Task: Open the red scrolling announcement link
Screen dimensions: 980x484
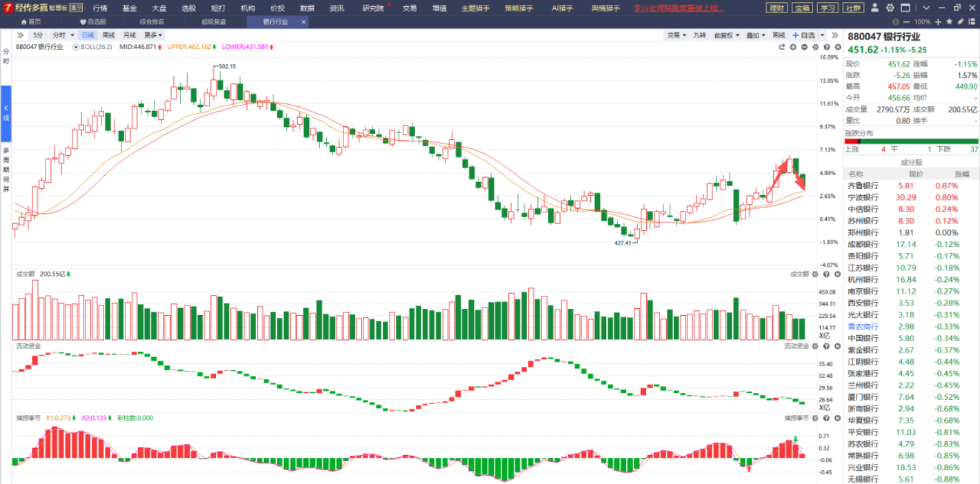Action: pyautogui.click(x=679, y=8)
